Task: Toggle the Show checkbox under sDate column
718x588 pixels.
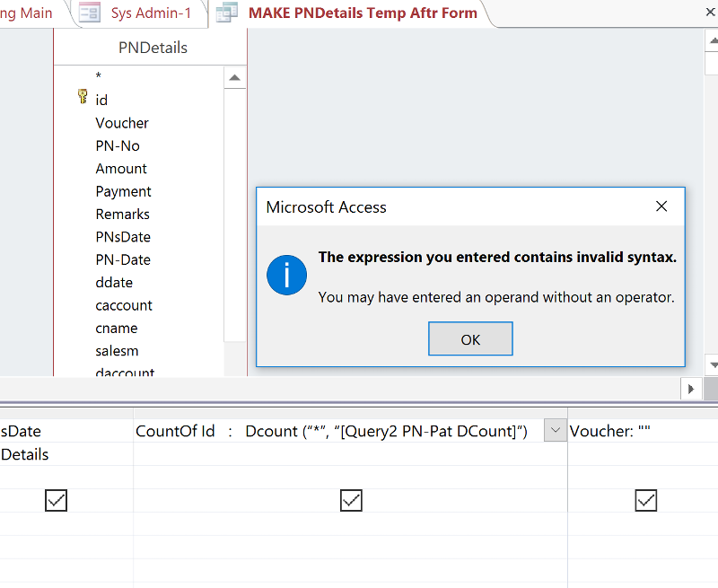Action: click(x=56, y=500)
